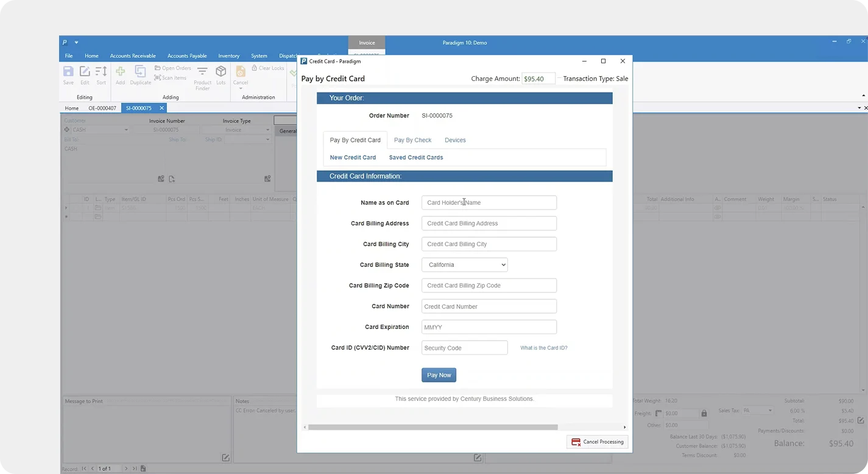Open the Customer CASH dropdown
The image size is (868, 474).
126,130
